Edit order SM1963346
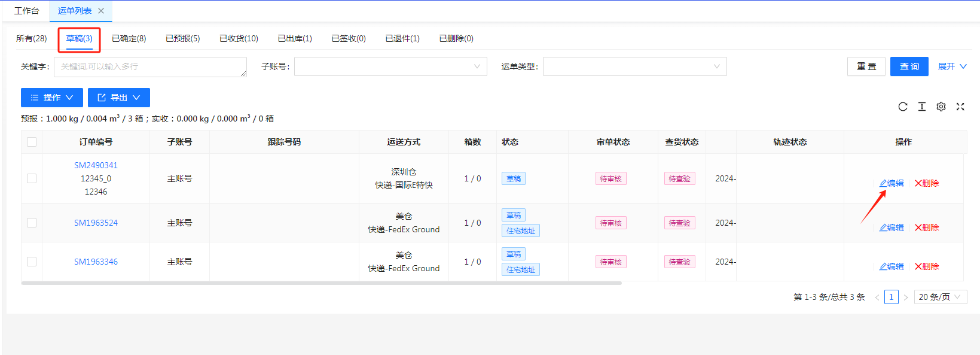The height and width of the screenshot is (355, 980). click(892, 266)
